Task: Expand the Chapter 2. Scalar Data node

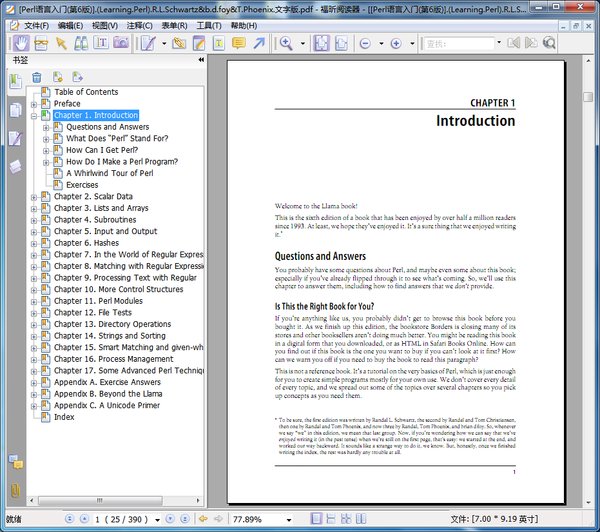Action: click(34, 197)
